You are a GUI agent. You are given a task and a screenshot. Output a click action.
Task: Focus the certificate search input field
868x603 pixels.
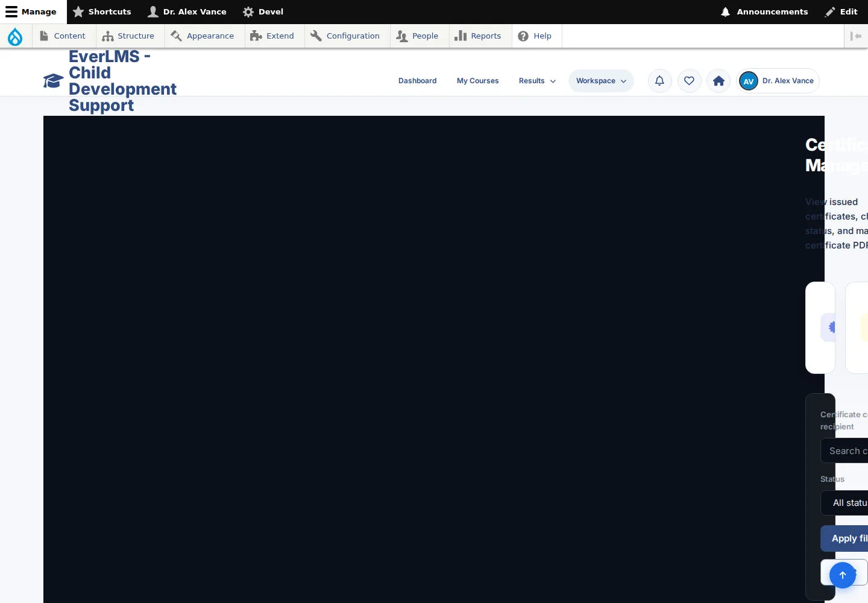click(844, 451)
